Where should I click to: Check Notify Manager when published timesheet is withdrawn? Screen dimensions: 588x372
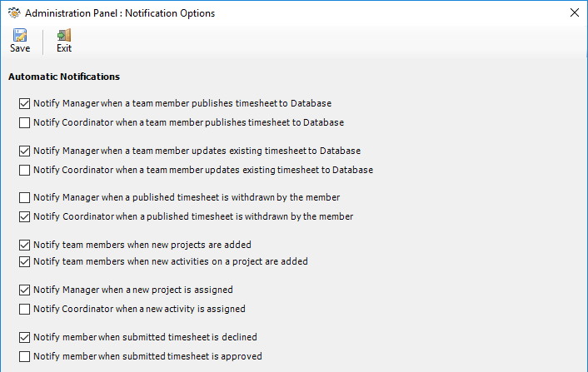coord(24,198)
